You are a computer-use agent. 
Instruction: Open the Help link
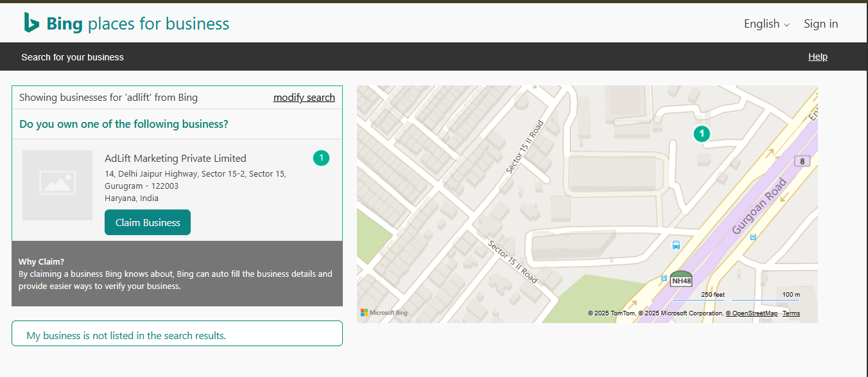[x=817, y=57]
